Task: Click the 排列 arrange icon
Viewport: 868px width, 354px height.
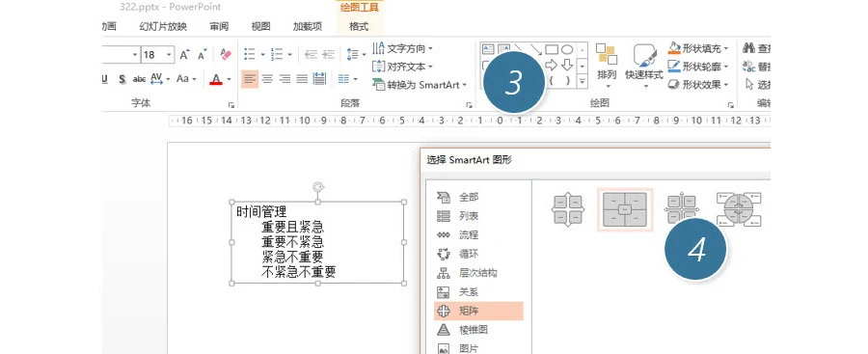Action: point(607,63)
